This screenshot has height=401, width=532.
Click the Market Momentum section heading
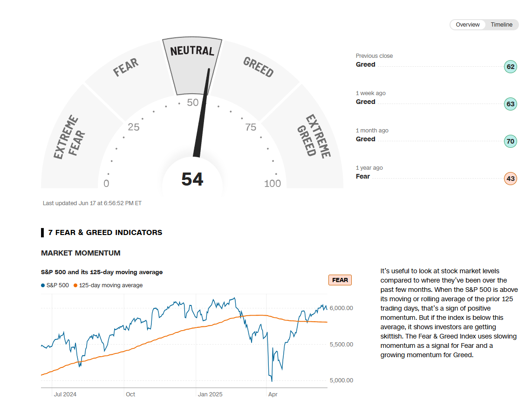pos(81,253)
